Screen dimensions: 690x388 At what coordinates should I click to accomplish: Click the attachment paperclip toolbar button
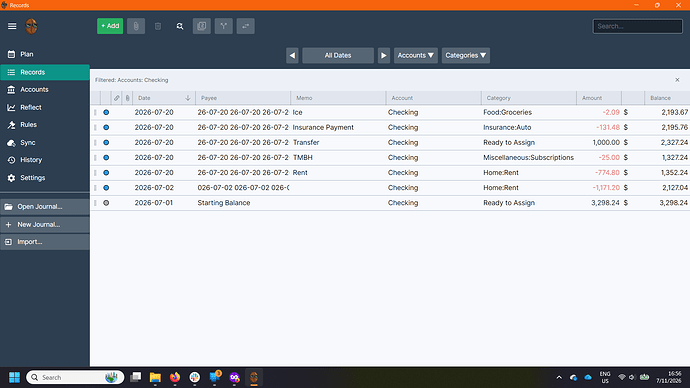[x=136, y=26]
